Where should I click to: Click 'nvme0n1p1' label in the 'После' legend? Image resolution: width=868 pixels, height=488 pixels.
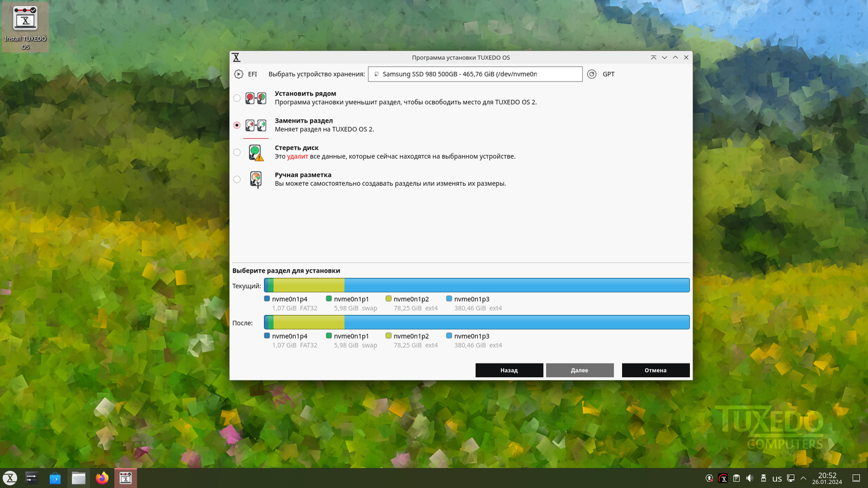click(351, 336)
